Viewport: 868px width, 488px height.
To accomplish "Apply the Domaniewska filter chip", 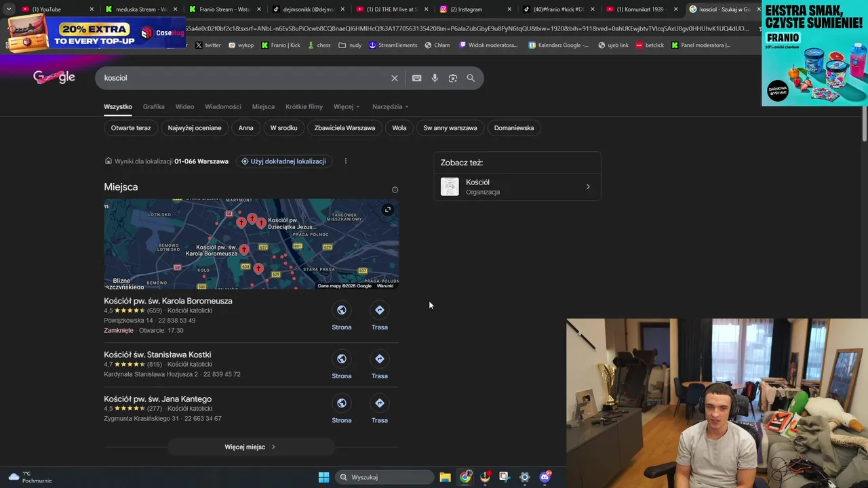I will point(514,127).
